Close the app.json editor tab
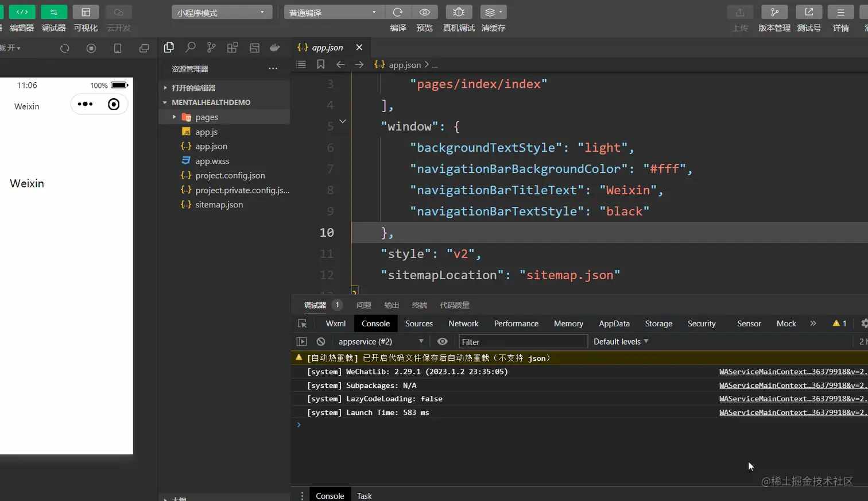The height and width of the screenshot is (501, 868). [359, 47]
